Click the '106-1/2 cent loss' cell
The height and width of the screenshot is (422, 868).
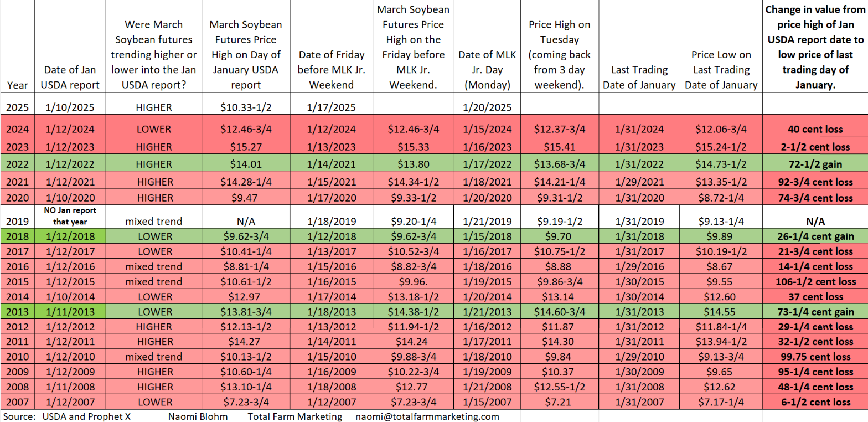[x=815, y=281]
